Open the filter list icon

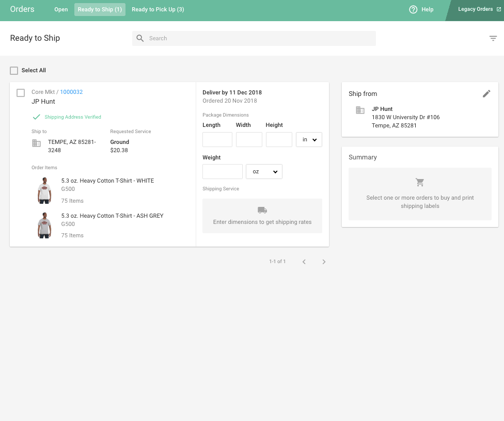493,38
